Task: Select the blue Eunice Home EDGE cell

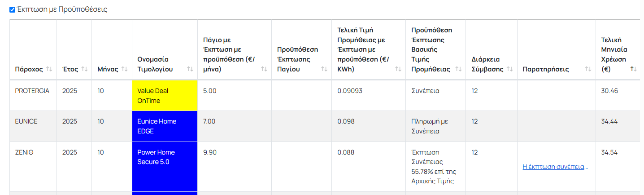Action: click(165, 126)
